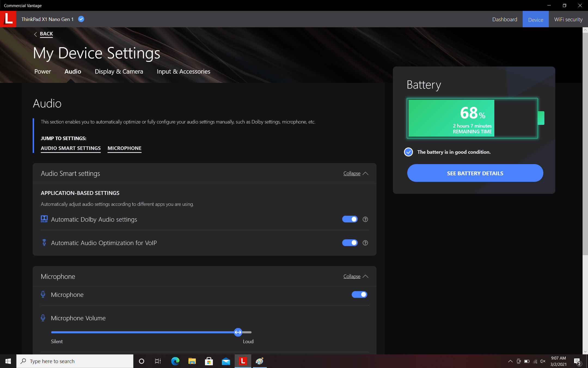Select the Power tab
Screen dimensions: 588x368
pos(43,71)
